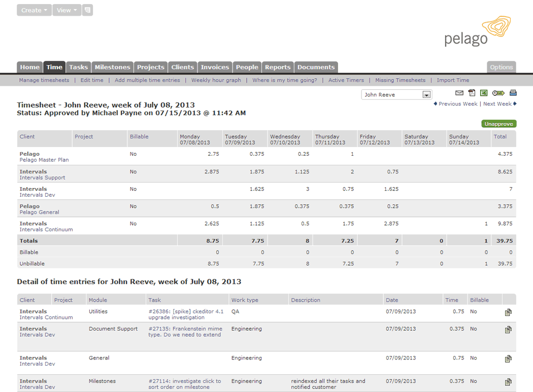Select the Milestones tab
Viewport: 533px width, 392px height.
(x=112, y=67)
